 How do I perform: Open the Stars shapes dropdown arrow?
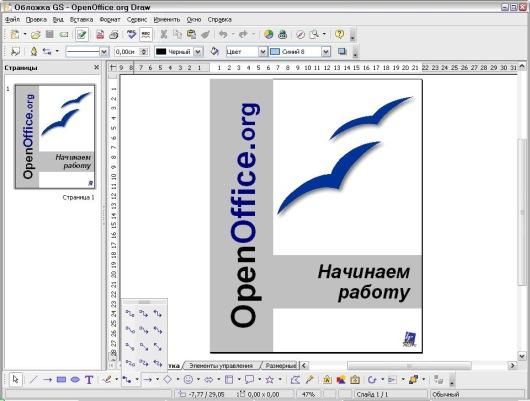tap(280, 379)
